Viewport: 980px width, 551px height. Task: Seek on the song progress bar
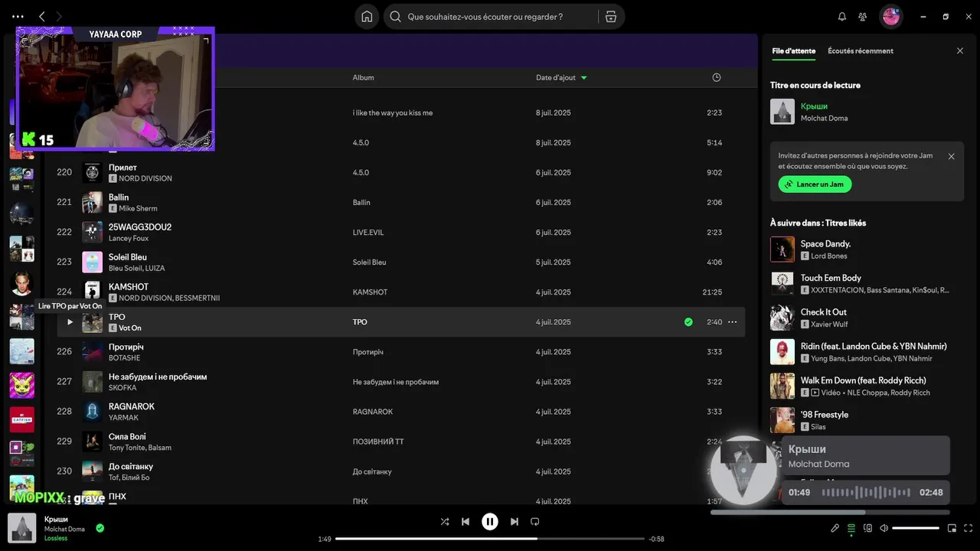click(490, 539)
